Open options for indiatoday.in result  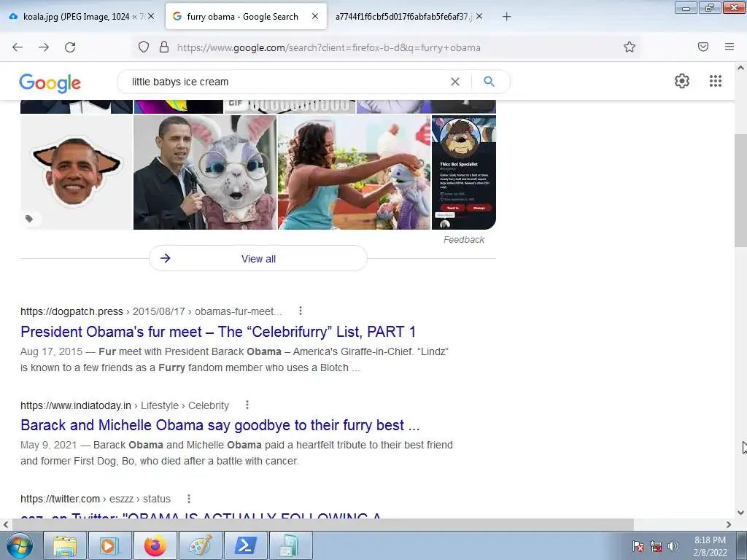tap(247, 405)
